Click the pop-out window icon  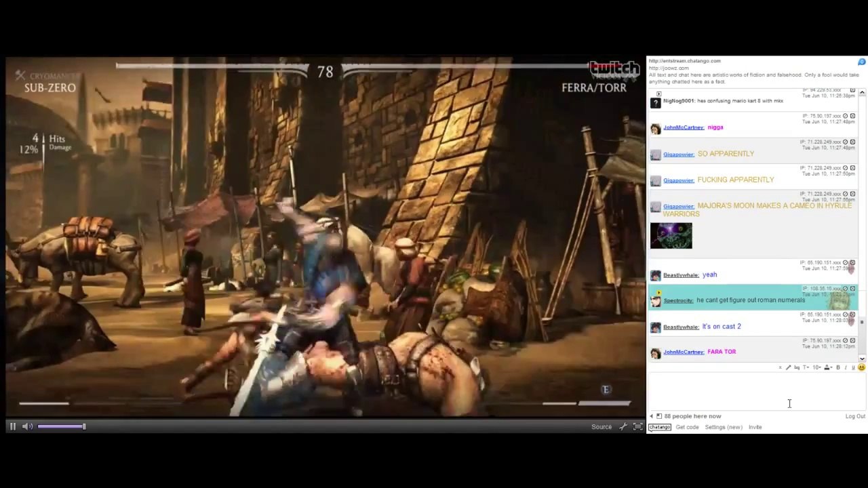(659, 416)
